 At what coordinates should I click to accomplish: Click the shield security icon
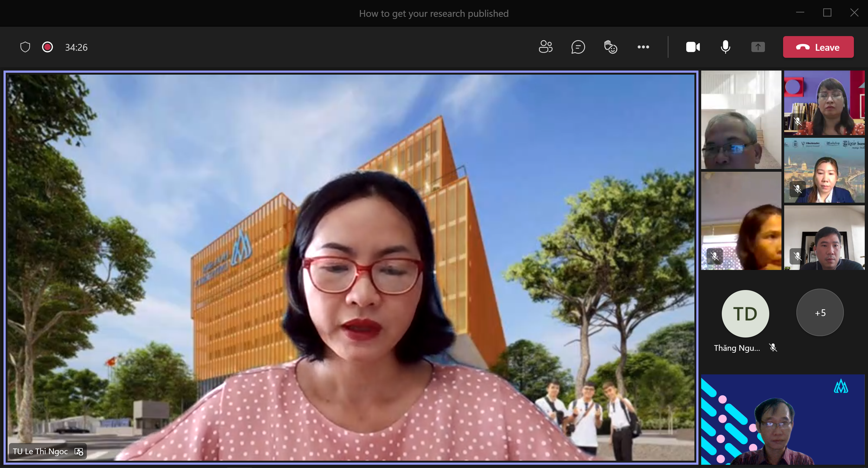click(x=25, y=47)
